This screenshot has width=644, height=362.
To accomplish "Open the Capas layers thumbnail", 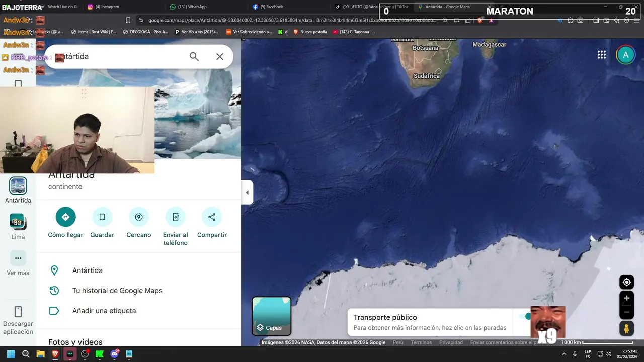I will (272, 316).
